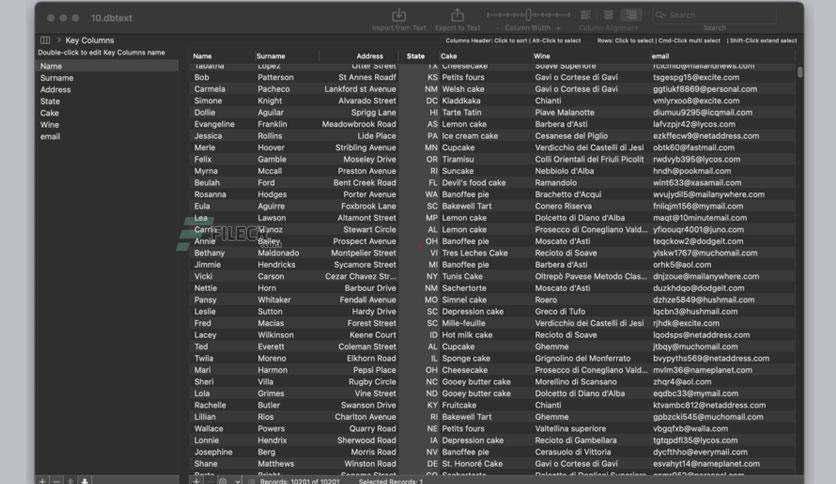Sort by the Address column header

369,56
